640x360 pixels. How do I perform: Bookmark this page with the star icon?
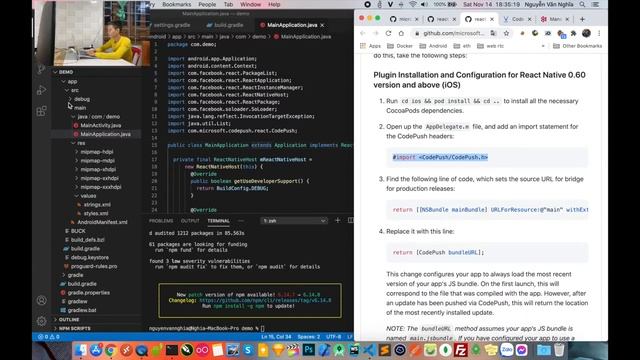(506, 33)
